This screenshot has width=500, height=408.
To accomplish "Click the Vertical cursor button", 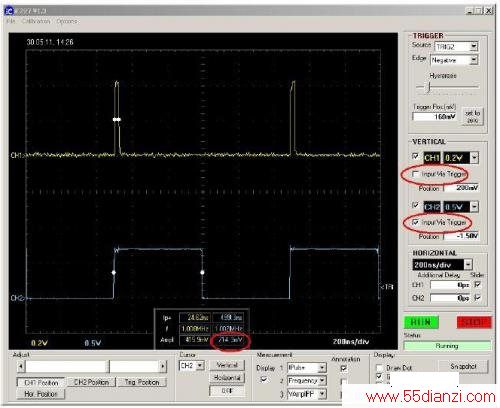I will (x=227, y=365).
